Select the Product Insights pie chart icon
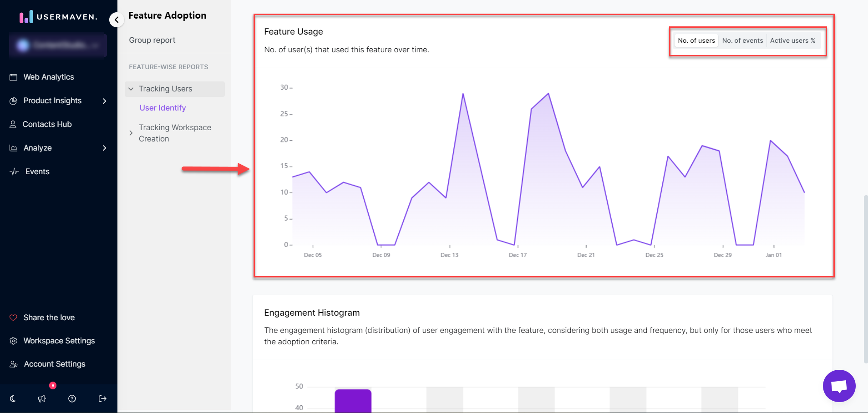 tap(14, 101)
